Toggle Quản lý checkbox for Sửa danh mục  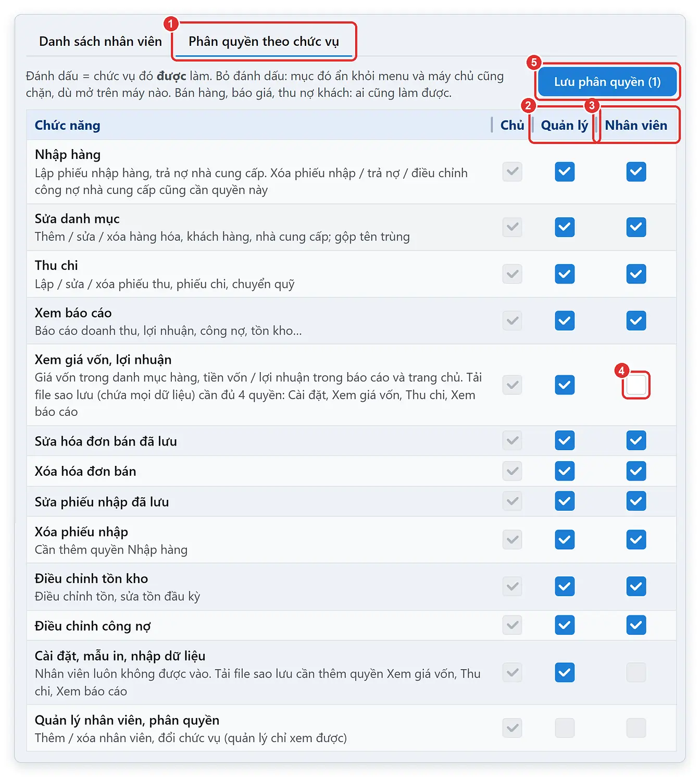565,227
